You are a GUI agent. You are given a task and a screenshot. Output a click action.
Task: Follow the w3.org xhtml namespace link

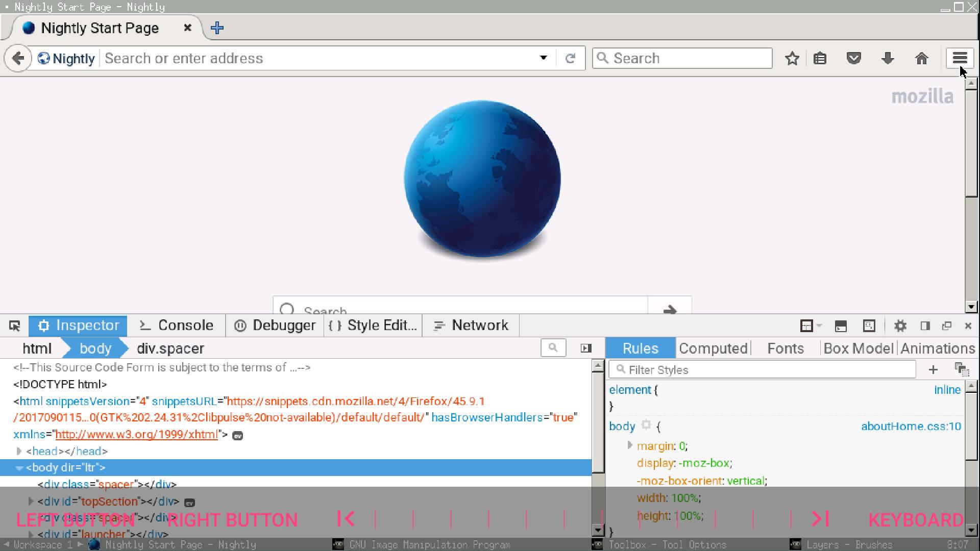point(136,434)
